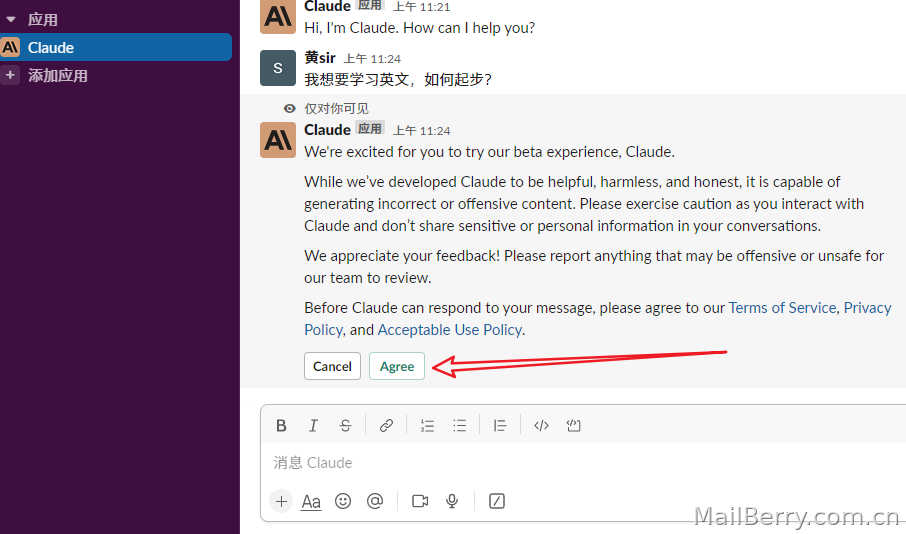Click the 消息 Claude message input field
Viewport: 906px width, 534px height.
point(584,463)
